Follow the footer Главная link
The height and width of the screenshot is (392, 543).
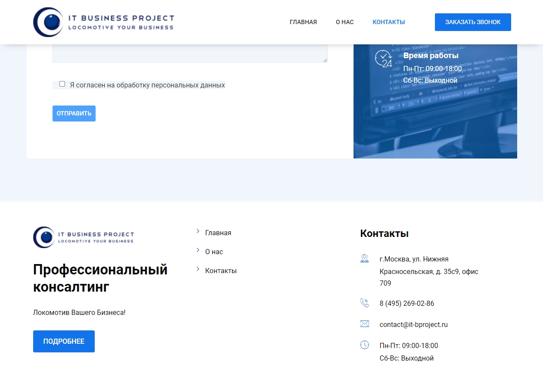pyautogui.click(x=218, y=233)
